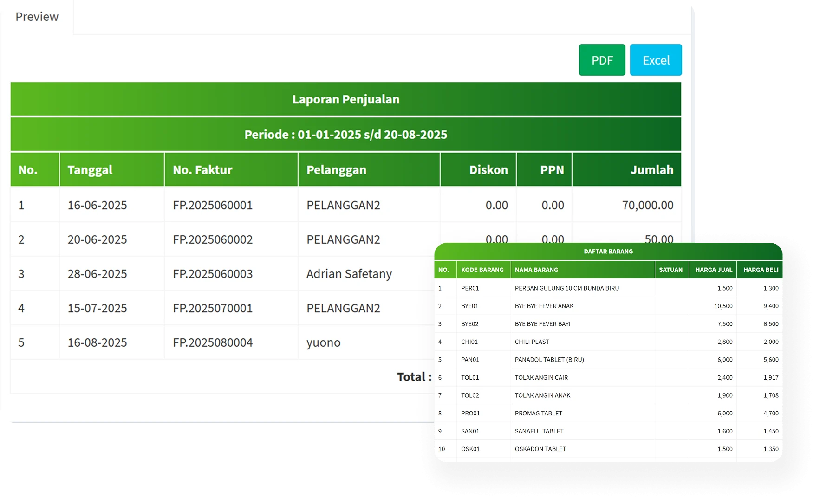Click the PANADOL TABLET (BIRU) item row
The height and width of the screenshot is (504, 820).
click(549, 360)
